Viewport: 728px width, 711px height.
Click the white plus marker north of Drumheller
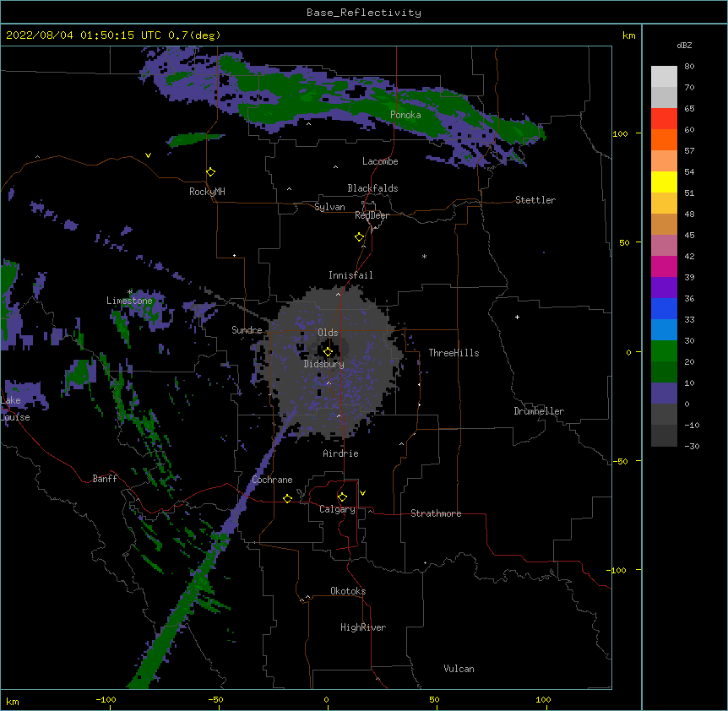pos(517,317)
